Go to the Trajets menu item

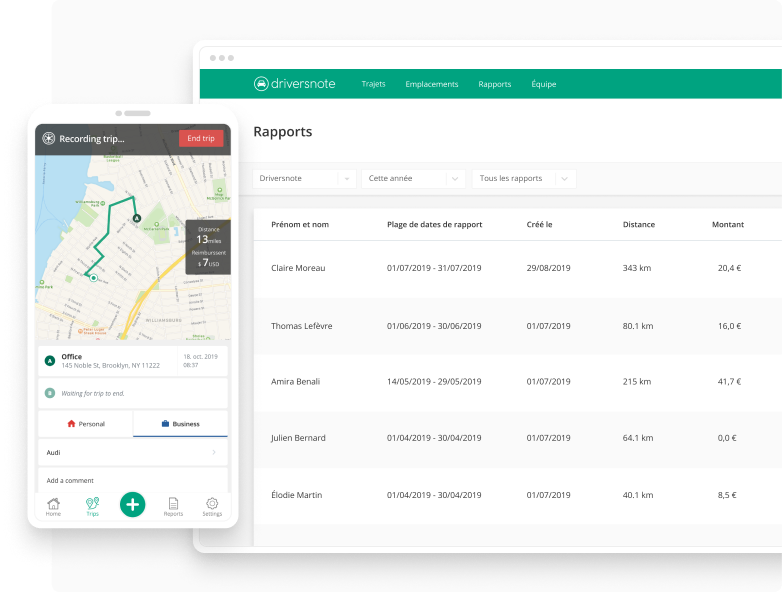[373, 84]
